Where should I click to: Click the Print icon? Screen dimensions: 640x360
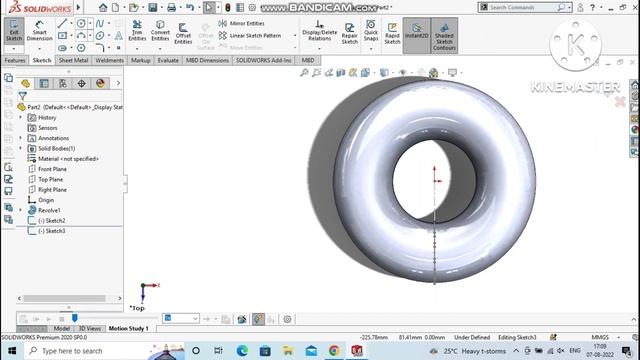(x=171, y=7)
